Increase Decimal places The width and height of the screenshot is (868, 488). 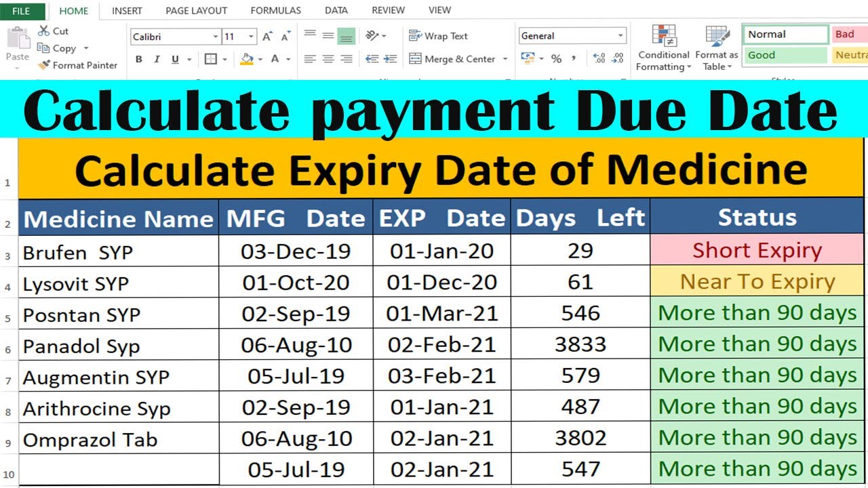point(599,59)
